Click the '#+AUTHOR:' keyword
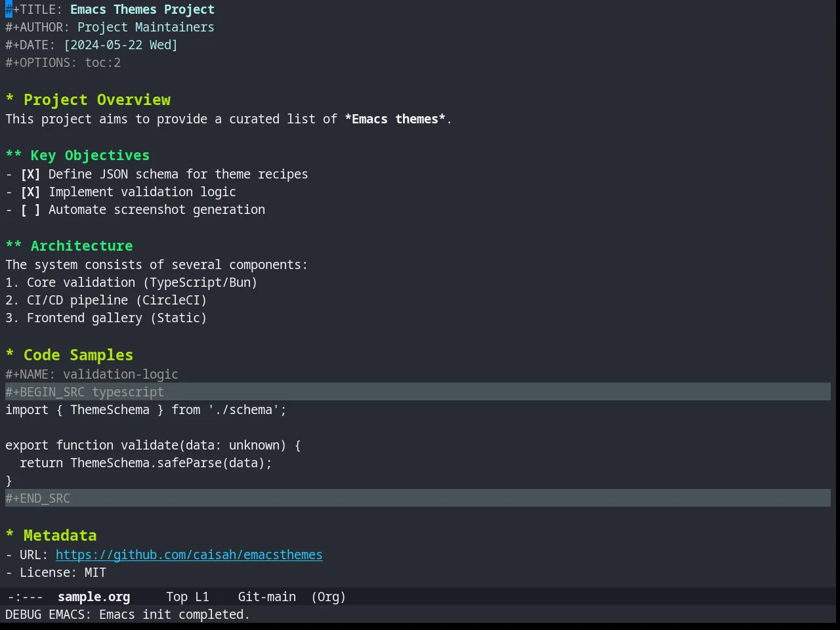The height and width of the screenshot is (630, 840). (x=37, y=27)
